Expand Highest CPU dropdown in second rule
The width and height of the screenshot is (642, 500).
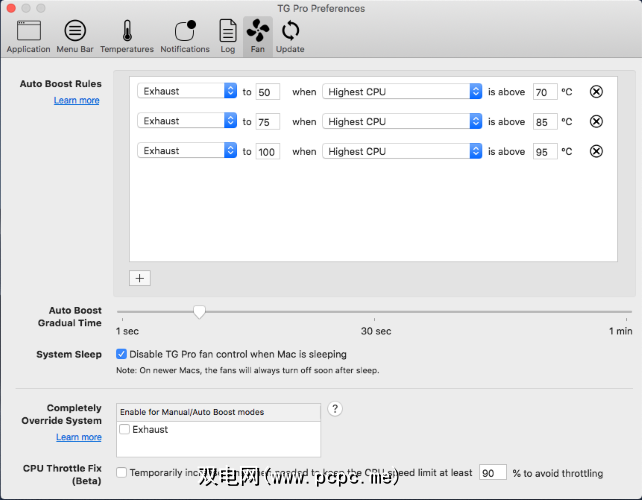[x=402, y=122]
